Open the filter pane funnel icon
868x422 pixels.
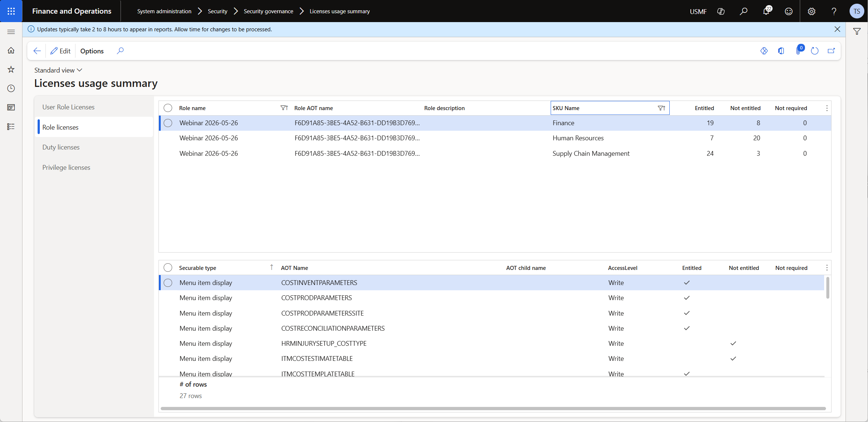(857, 31)
